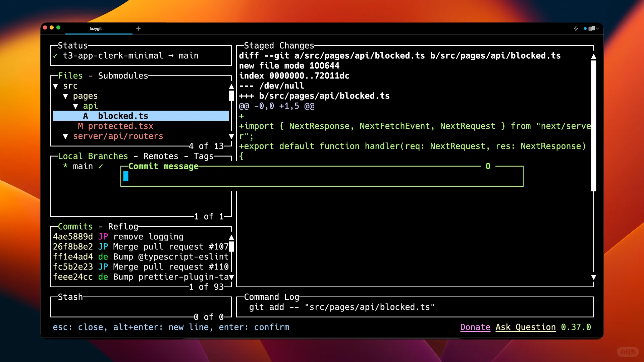The height and width of the screenshot is (362, 644).
Task: Switch to the Reflog tab
Action: [123, 227]
